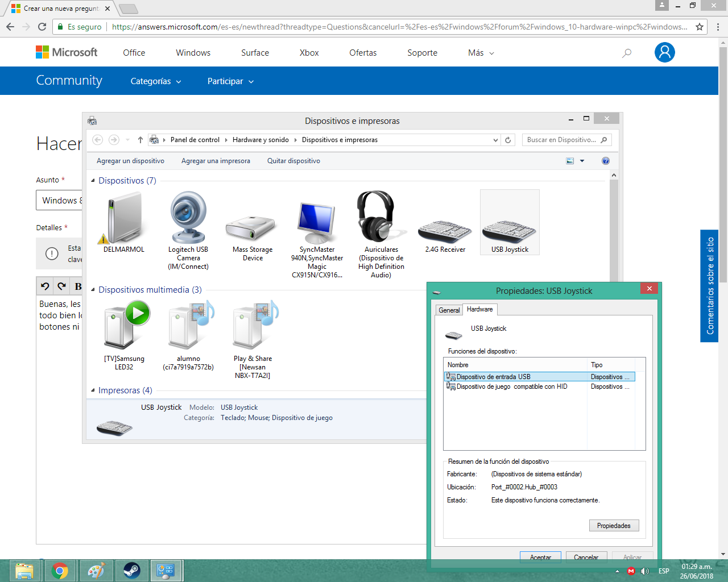Click the Chrome reload page button
Viewport: 728px width, 582px height.
pyautogui.click(x=42, y=27)
